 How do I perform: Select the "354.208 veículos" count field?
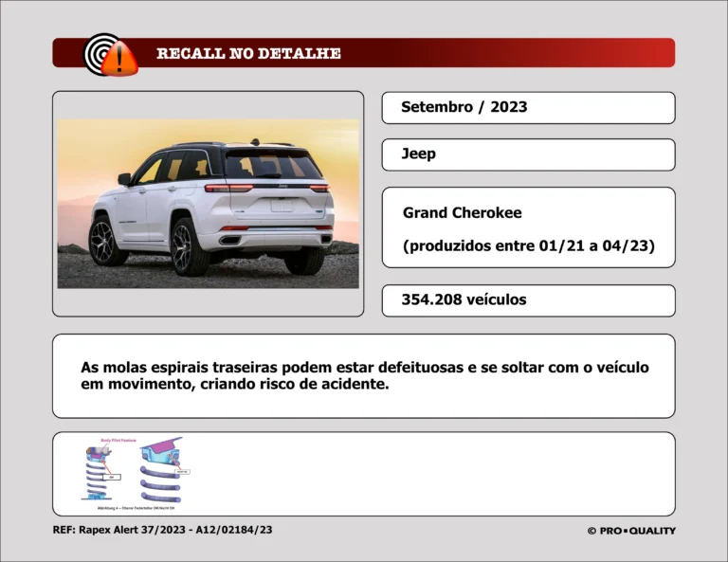coord(464,299)
